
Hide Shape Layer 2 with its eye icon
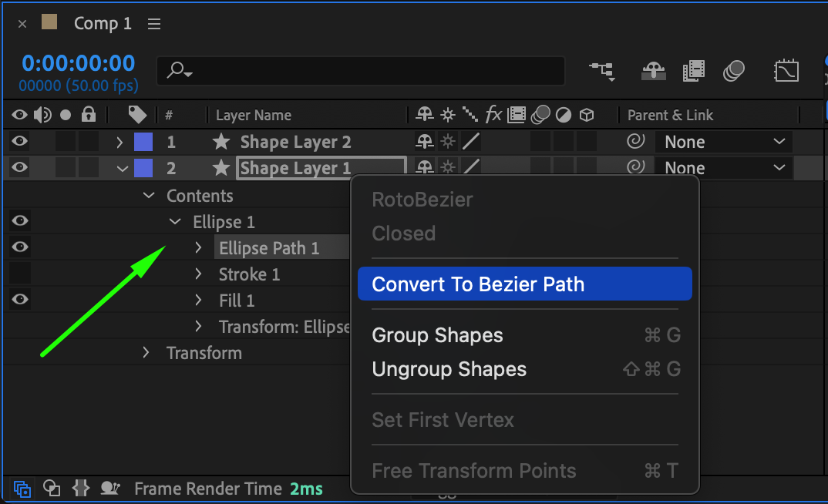point(20,142)
